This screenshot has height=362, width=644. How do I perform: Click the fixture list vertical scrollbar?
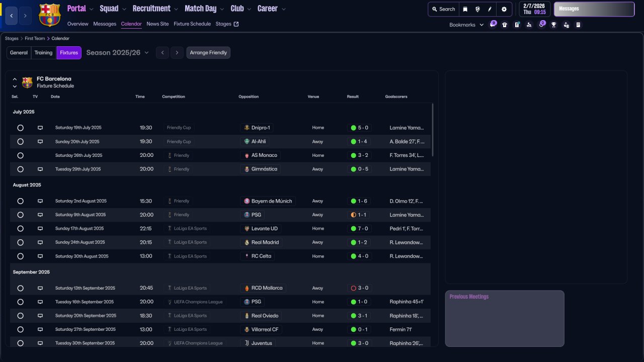[433, 131]
